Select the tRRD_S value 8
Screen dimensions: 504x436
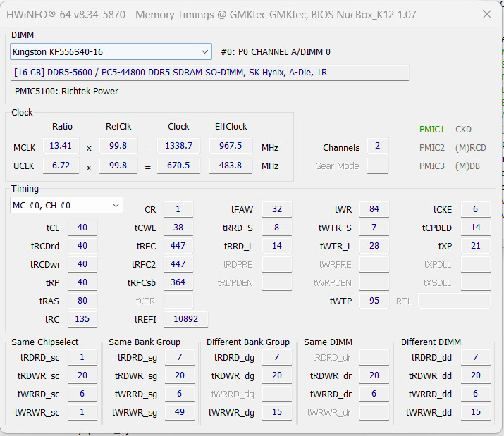click(x=277, y=228)
